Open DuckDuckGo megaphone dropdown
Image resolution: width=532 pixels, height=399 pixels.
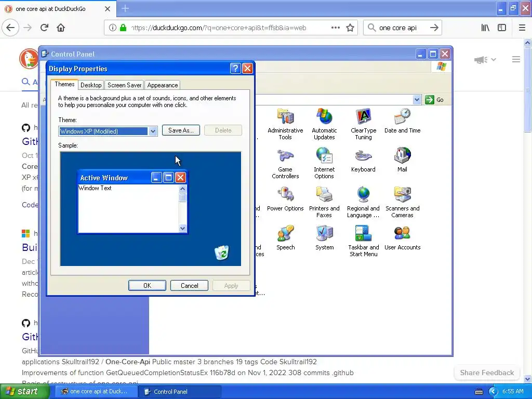coord(485,60)
